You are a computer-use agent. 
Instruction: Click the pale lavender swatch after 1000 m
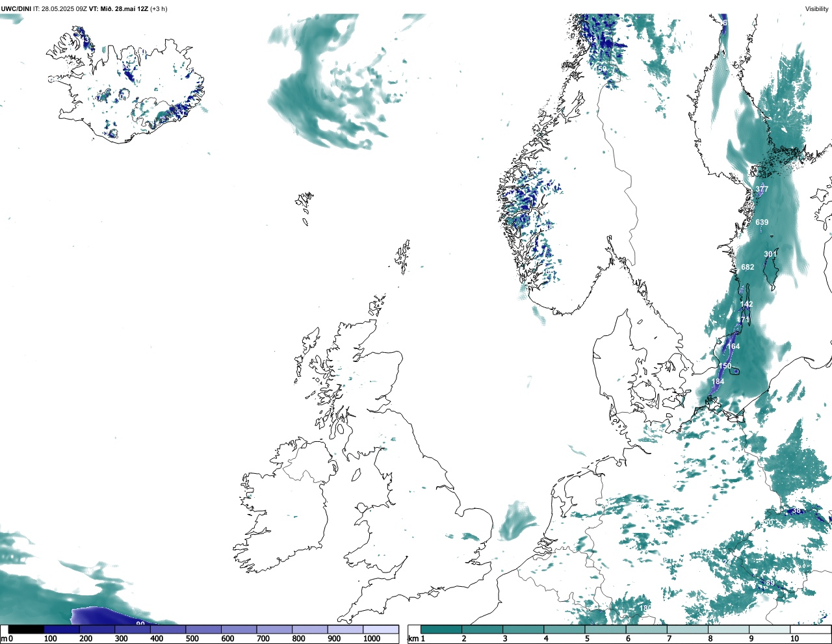[380, 629]
